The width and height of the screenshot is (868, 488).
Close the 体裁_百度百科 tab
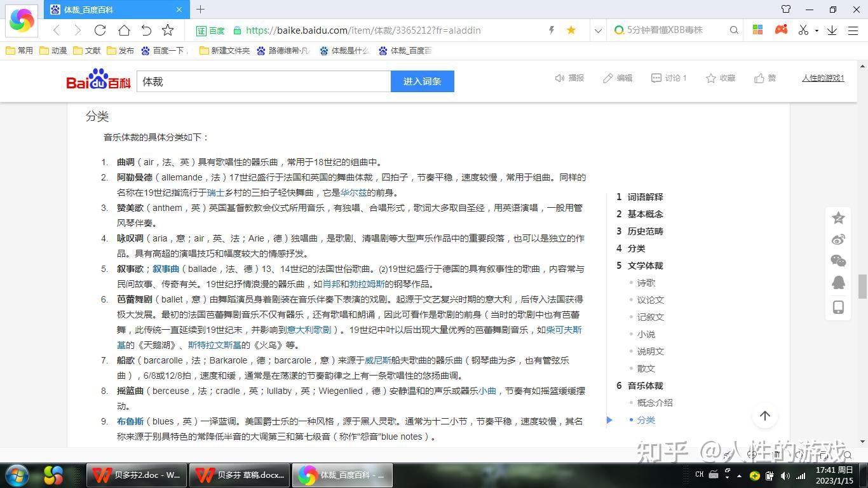click(x=179, y=10)
